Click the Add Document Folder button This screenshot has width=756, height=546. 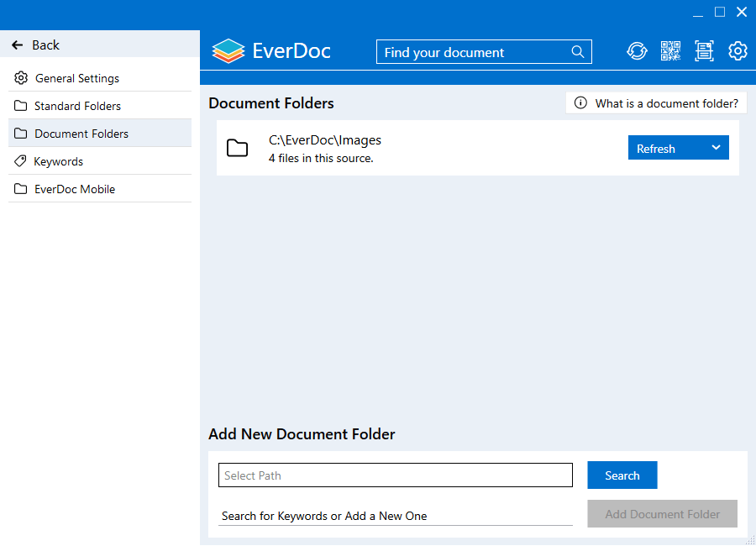tap(662, 513)
